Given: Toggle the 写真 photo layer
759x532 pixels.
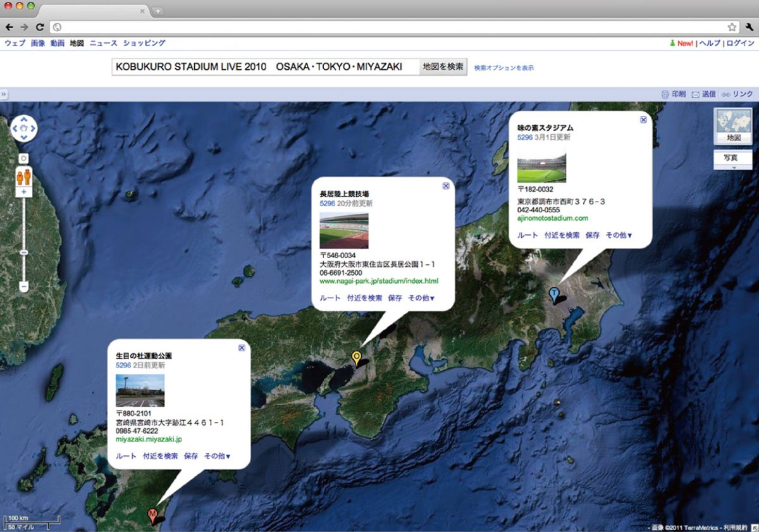Looking at the screenshot, I should 732,157.
